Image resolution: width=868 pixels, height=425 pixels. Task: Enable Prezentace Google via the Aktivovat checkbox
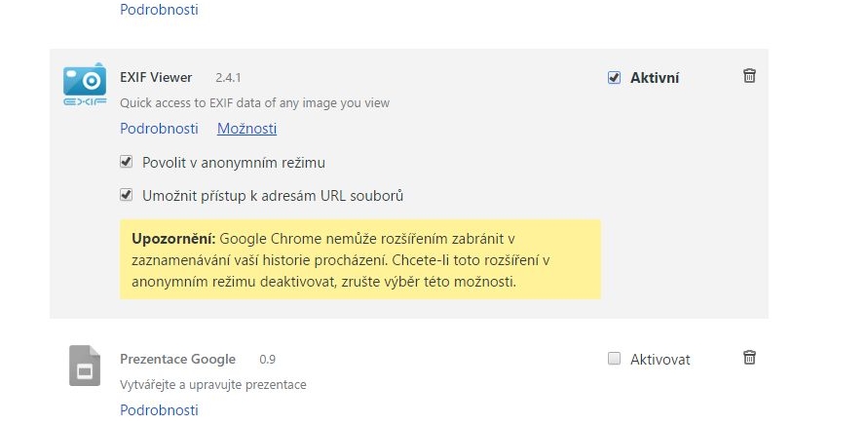click(614, 359)
